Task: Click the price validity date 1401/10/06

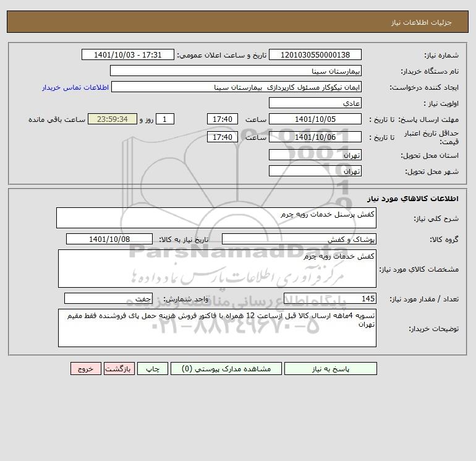Action: 315,137
